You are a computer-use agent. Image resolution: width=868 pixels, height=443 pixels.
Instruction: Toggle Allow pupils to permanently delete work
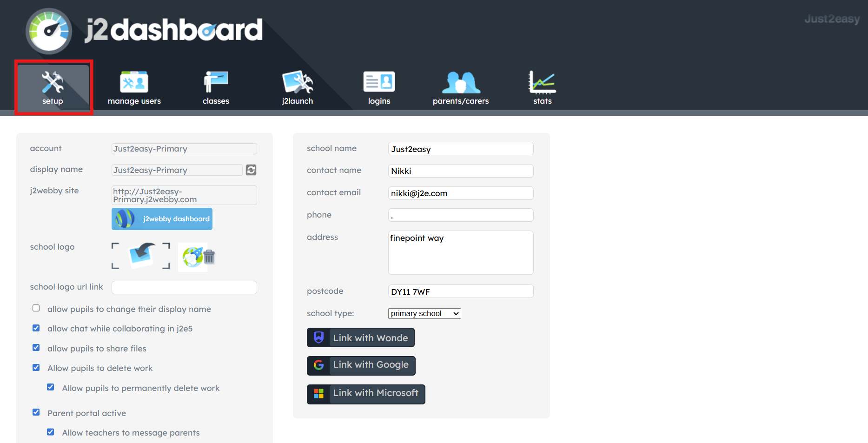pos(51,387)
